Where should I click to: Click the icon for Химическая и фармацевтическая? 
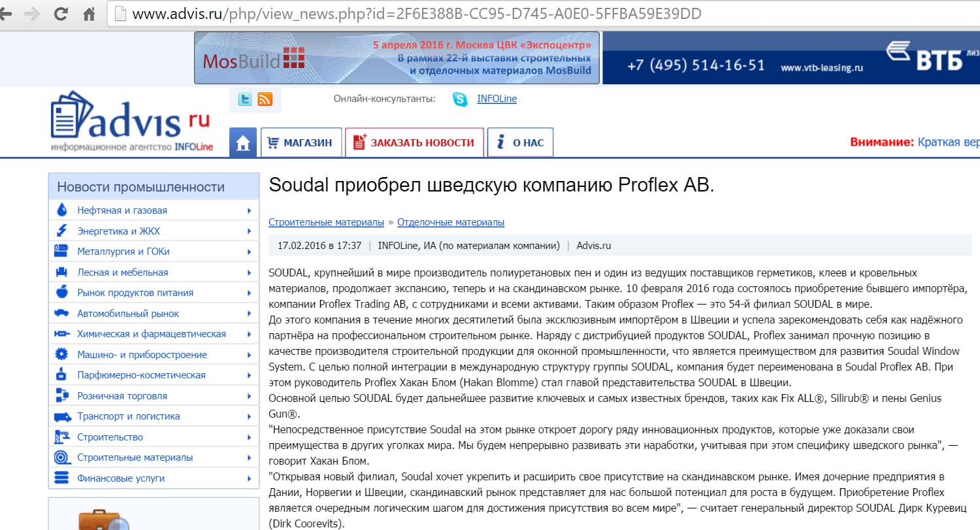click(x=62, y=334)
